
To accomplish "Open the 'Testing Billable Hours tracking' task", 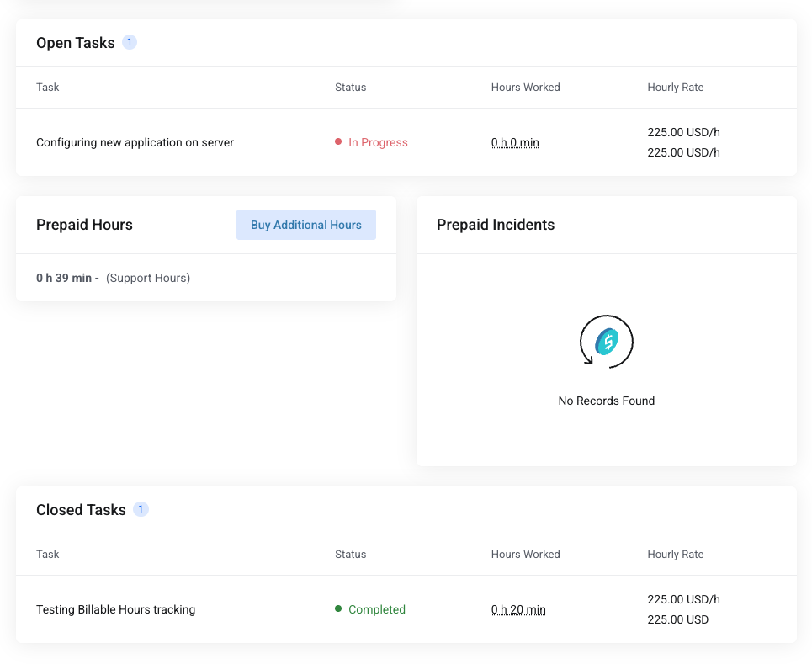I will (x=115, y=609).
